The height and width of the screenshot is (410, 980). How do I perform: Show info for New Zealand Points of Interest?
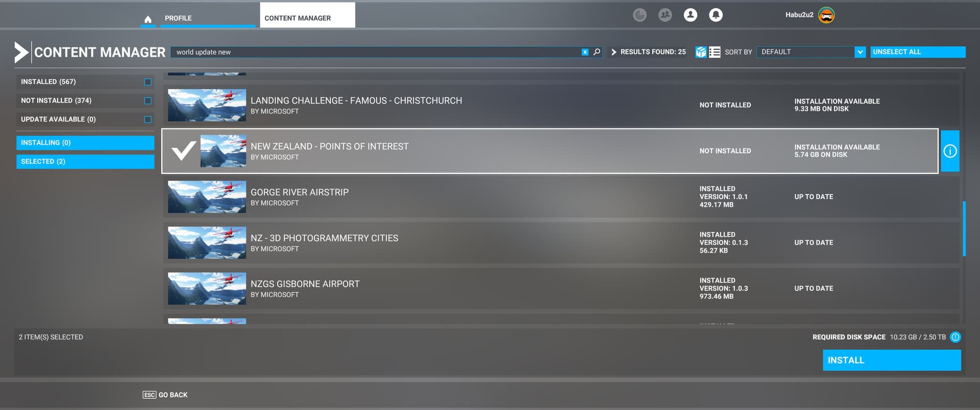(x=949, y=151)
